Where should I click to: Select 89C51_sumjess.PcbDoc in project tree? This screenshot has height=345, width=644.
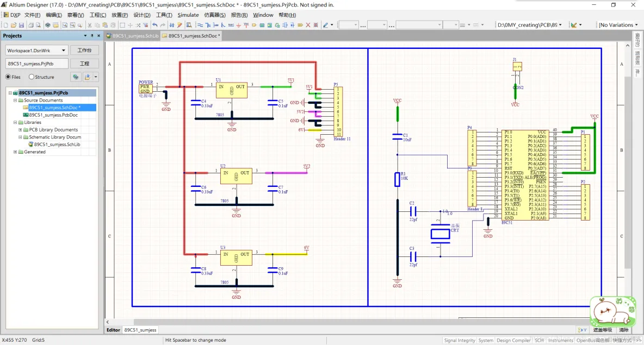tap(53, 115)
